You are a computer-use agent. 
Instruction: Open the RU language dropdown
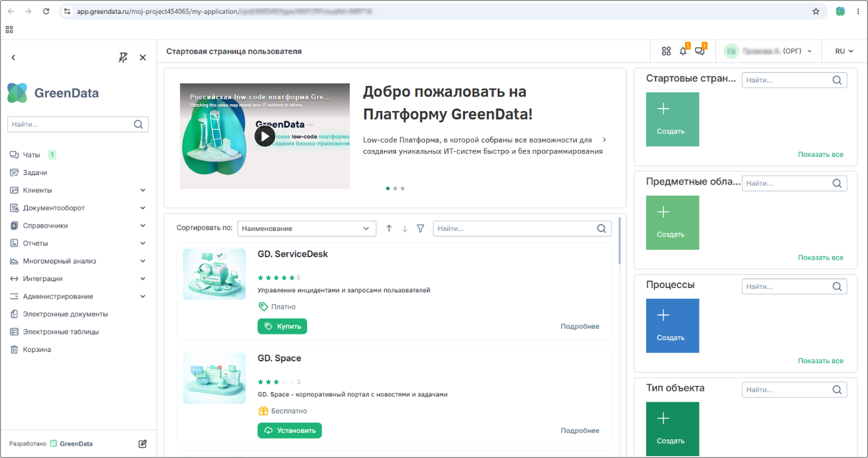844,51
